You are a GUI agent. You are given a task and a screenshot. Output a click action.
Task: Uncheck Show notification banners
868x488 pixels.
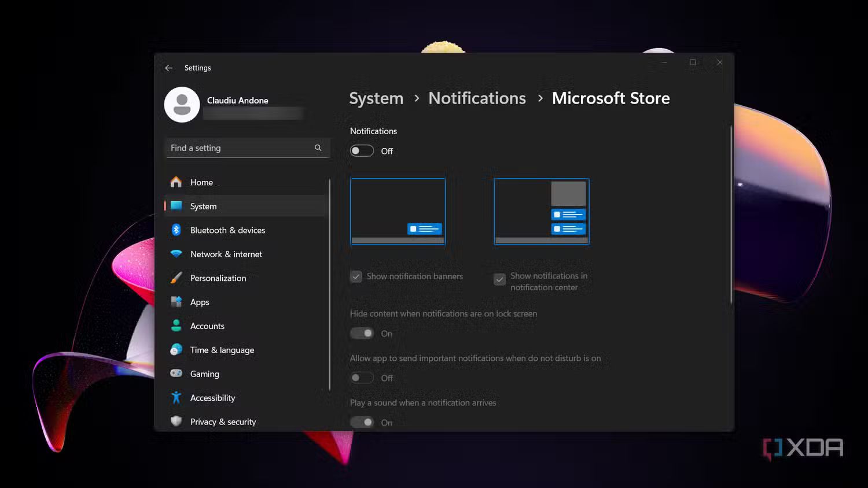click(356, 276)
